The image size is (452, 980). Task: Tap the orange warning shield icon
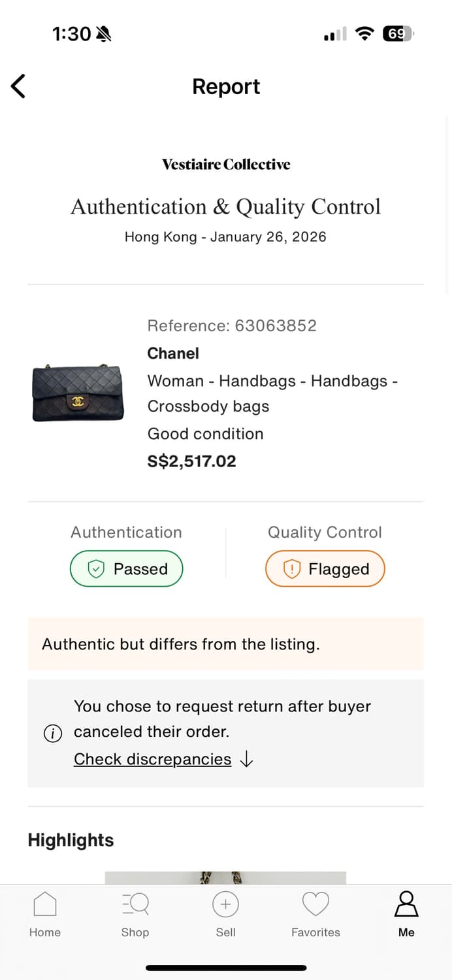pos(291,569)
